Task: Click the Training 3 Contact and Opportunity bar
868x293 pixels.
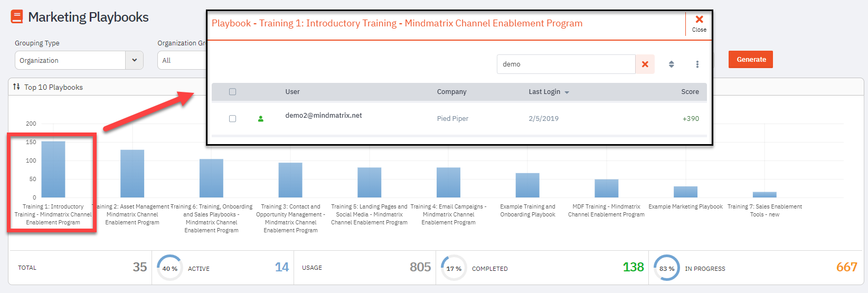Action: point(290,180)
